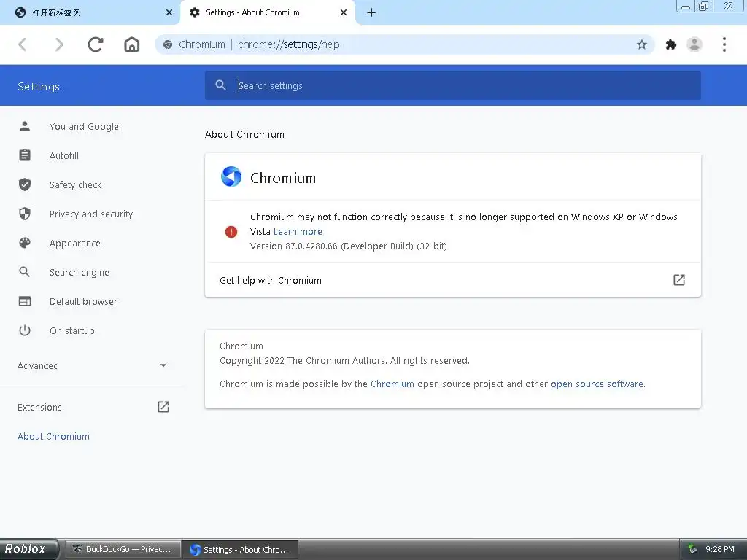747x560 pixels.
Task: Open You and Google settings
Action: coord(84,126)
